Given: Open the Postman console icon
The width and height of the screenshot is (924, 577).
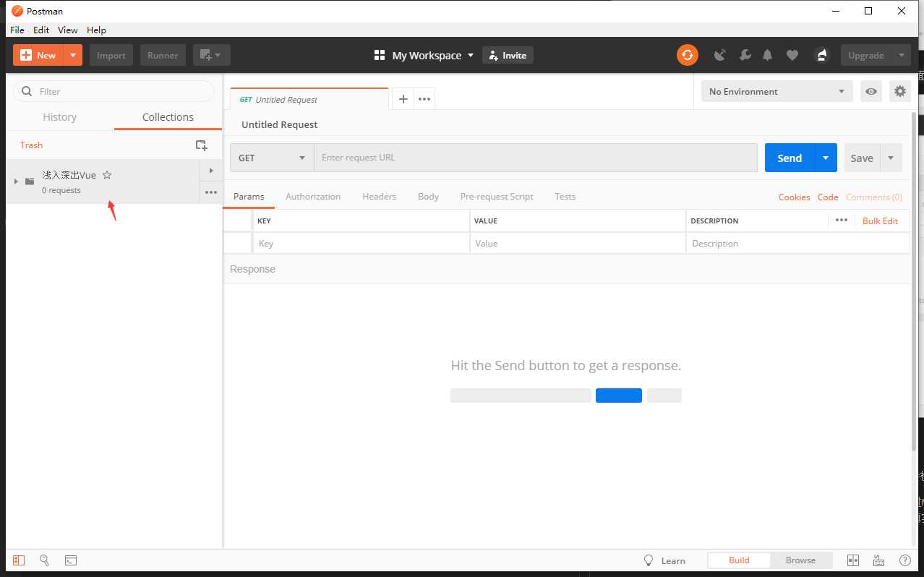Looking at the screenshot, I should [71, 560].
